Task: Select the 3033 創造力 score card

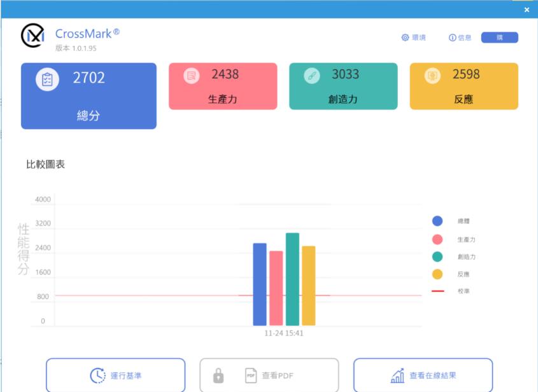Action: 343,87
